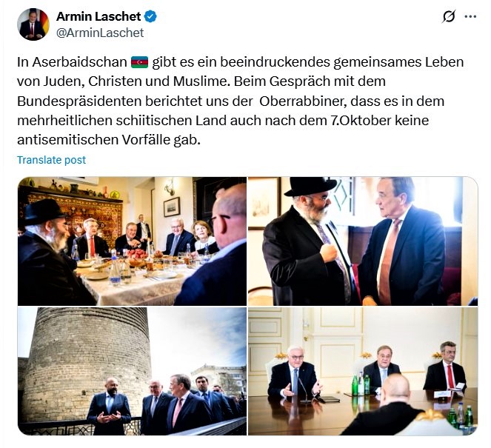Open the three-dot more options menu

(470, 16)
